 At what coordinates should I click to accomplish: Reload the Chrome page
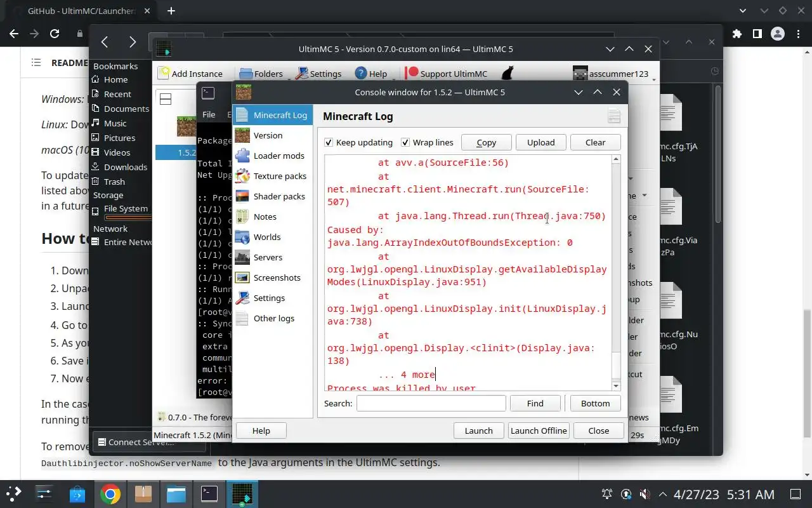[55, 34]
